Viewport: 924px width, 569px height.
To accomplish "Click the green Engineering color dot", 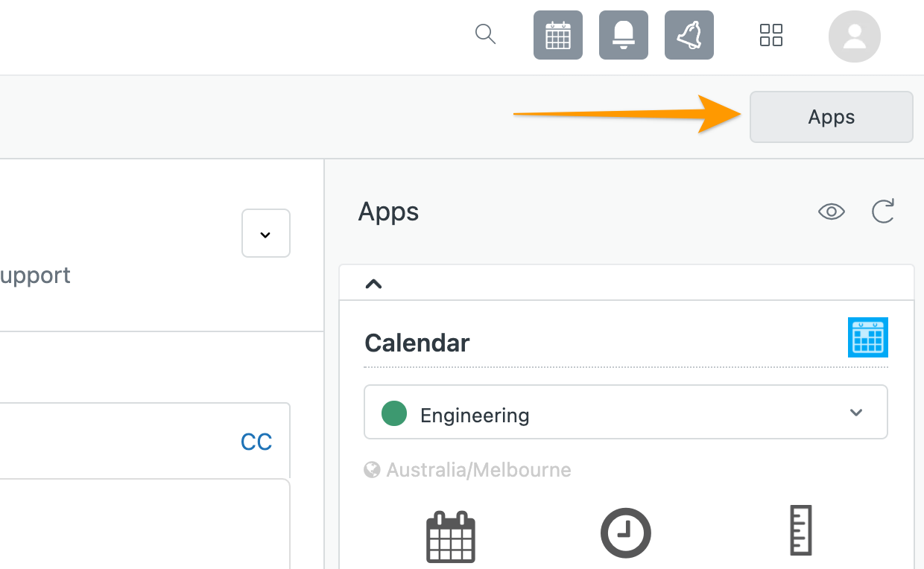I will tap(394, 413).
